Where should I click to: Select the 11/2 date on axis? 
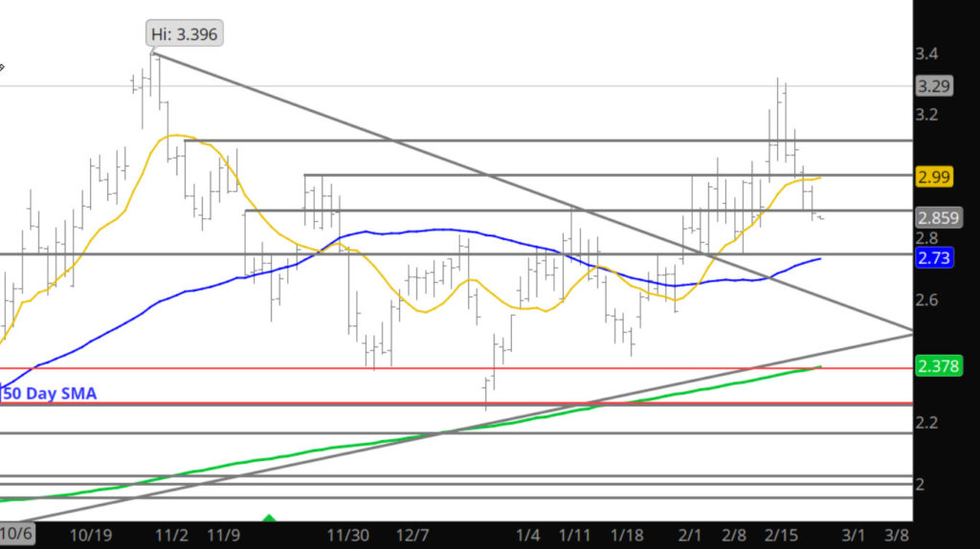coord(171,536)
